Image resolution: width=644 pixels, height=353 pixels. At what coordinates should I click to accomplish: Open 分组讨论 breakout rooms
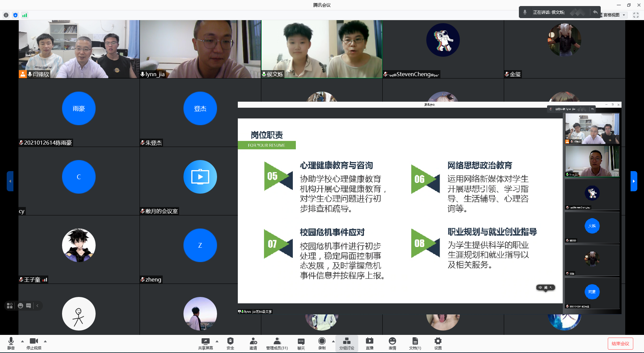[346, 343]
